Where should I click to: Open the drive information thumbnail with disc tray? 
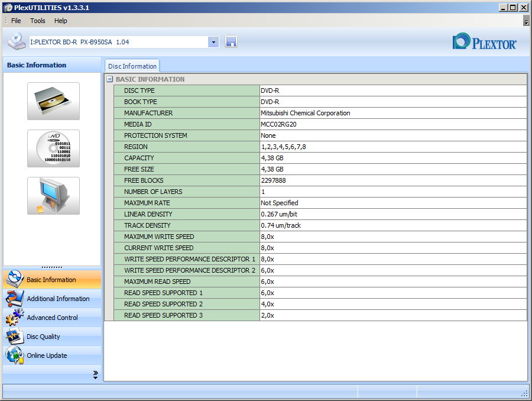point(53,101)
